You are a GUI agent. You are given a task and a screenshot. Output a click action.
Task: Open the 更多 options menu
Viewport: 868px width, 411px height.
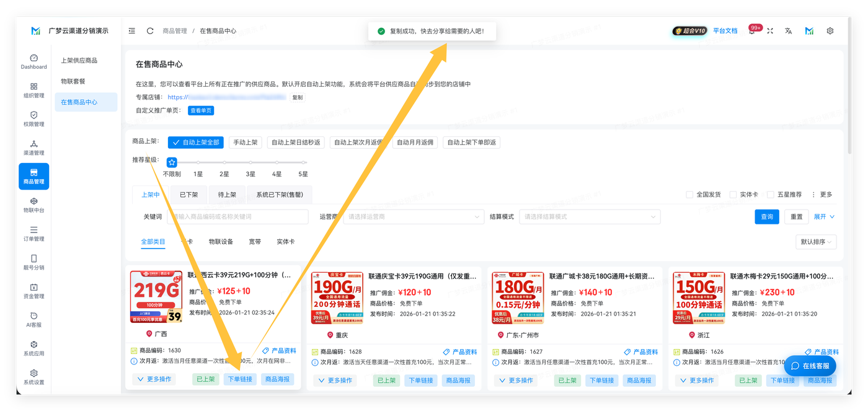tap(822, 195)
